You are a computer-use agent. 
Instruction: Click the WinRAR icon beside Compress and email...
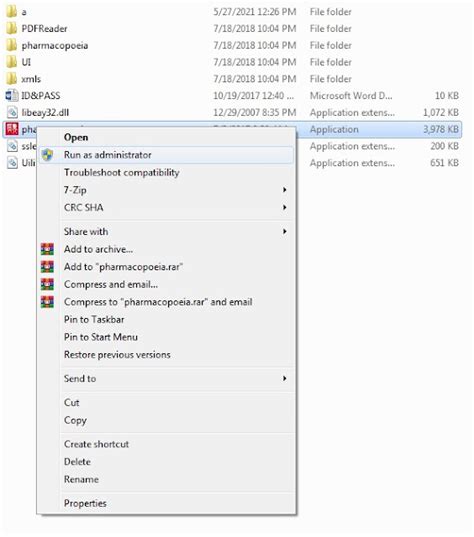point(47,284)
